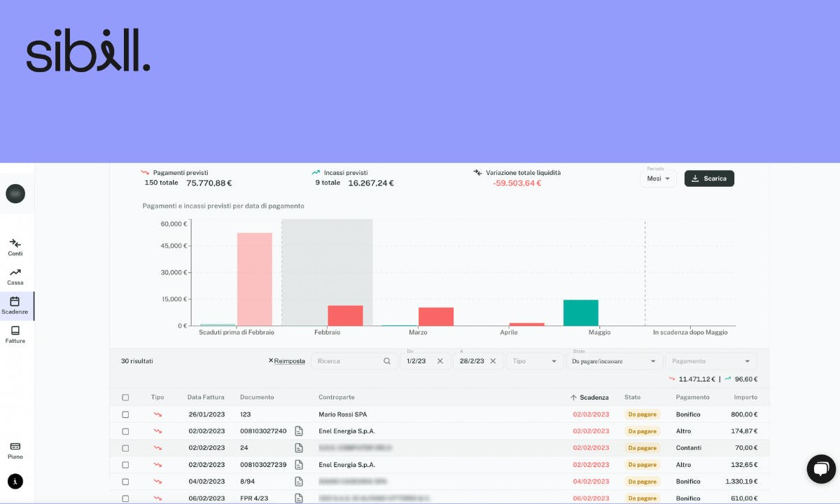Toggle the select-all header checkbox

[x=125, y=398]
